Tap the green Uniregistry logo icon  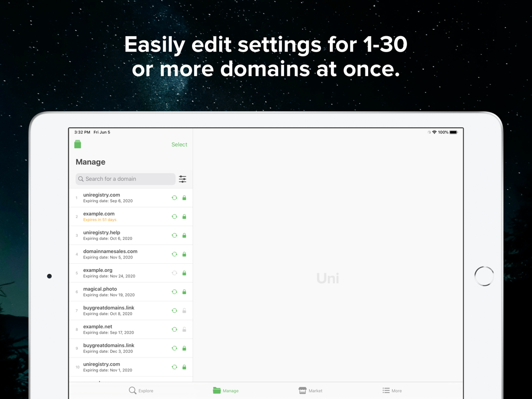(78, 144)
